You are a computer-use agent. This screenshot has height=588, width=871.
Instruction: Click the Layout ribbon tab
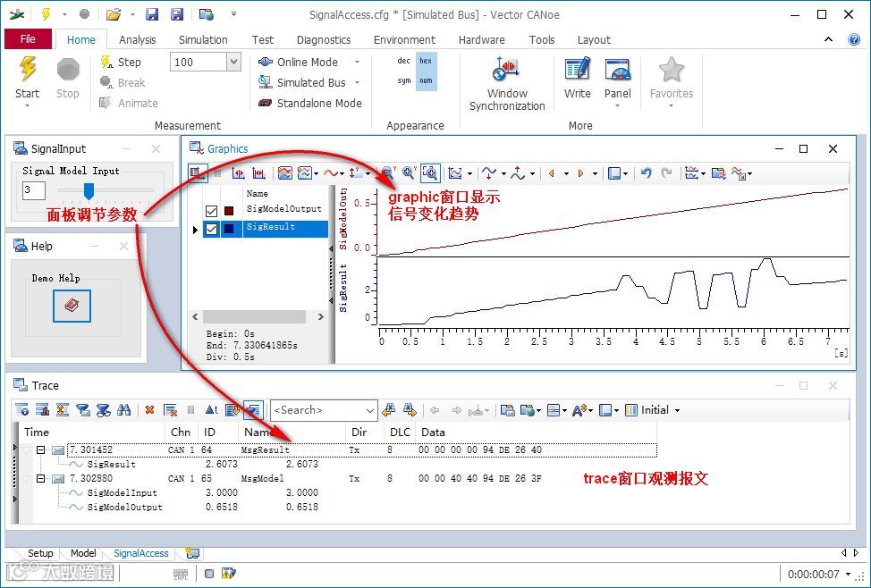click(594, 39)
